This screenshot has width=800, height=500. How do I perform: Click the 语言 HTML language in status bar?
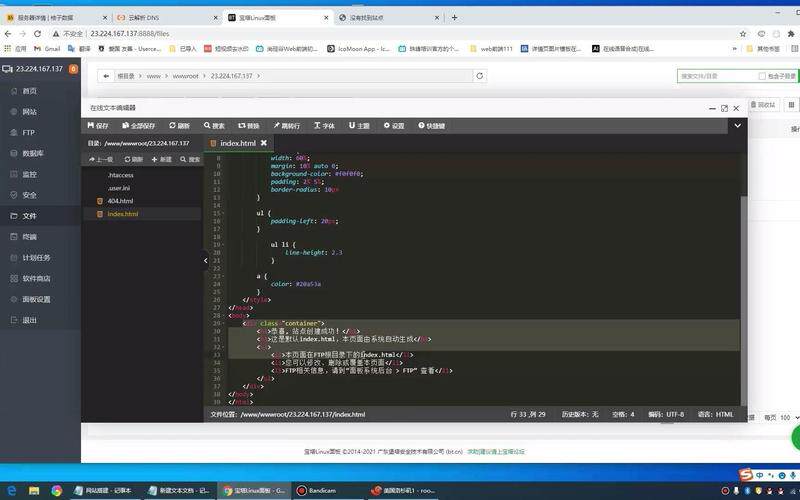(715, 414)
